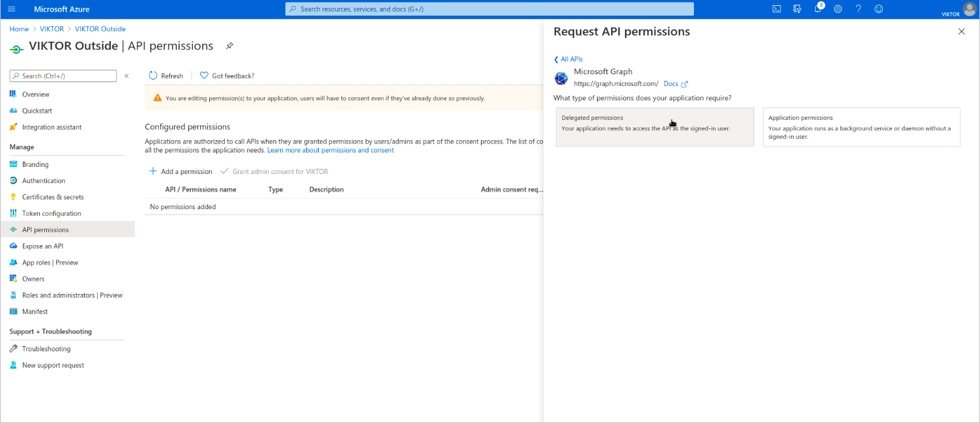Open the Directory and subscription filter icon
The height and width of the screenshot is (423, 980).
[x=797, y=9]
